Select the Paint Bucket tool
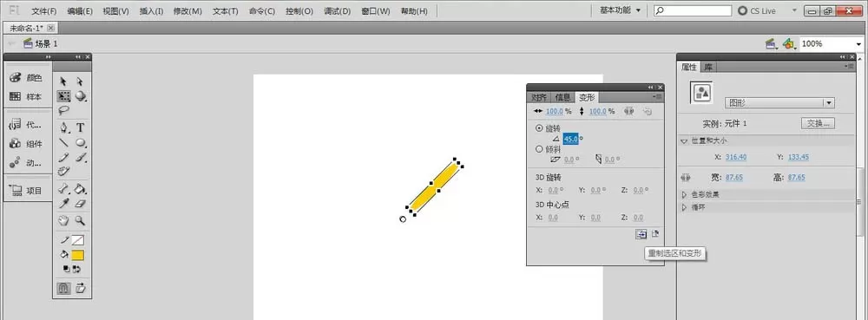The width and height of the screenshot is (868, 320). [x=80, y=189]
